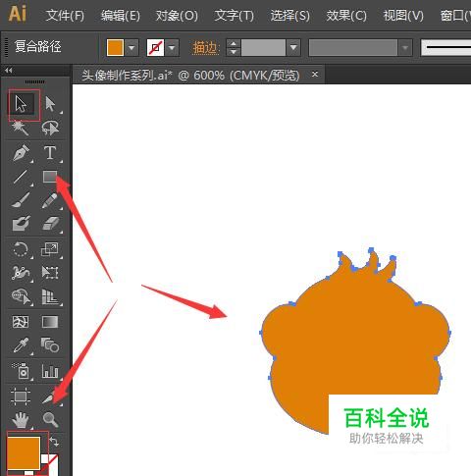
Task: Choose the Magic Wand tool
Action: (21, 128)
